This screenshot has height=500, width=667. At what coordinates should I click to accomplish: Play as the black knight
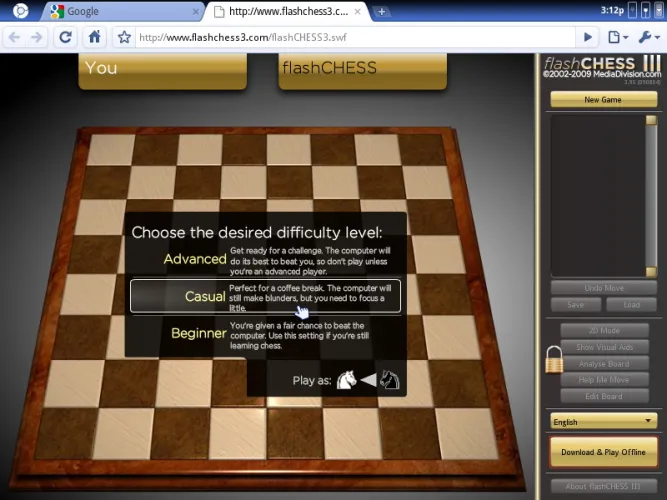(390, 379)
